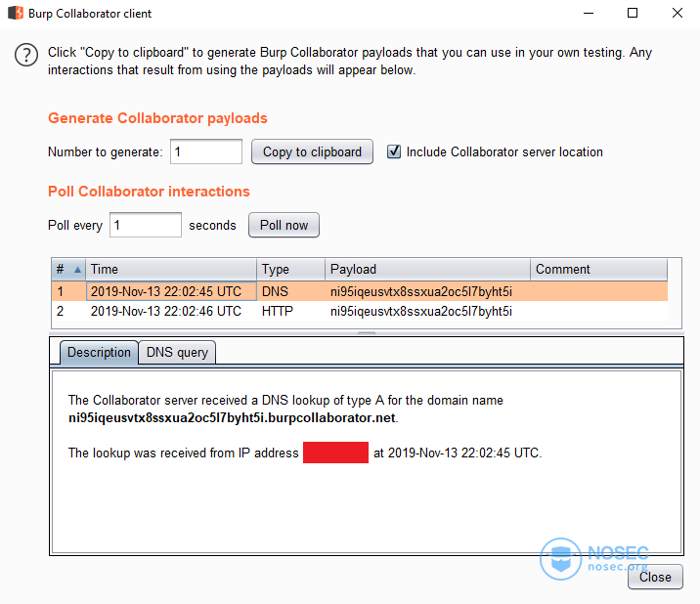Focus the Poll every seconds field

pyautogui.click(x=146, y=225)
